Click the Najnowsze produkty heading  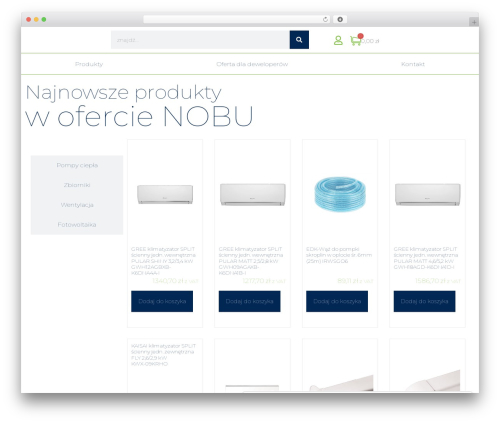coord(123,92)
